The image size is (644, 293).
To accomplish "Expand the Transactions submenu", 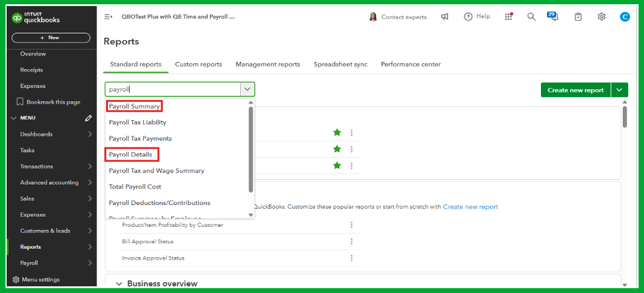I will click(x=90, y=166).
